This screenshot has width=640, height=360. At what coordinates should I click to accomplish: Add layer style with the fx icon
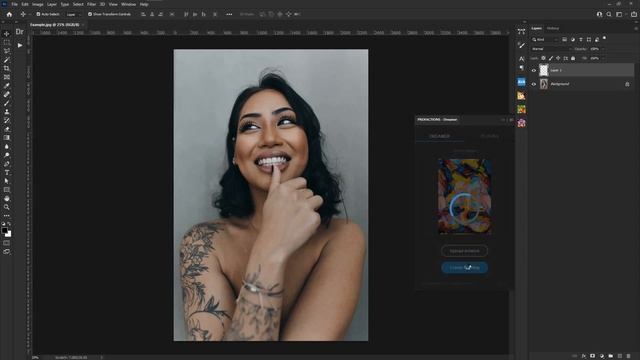coord(584,356)
